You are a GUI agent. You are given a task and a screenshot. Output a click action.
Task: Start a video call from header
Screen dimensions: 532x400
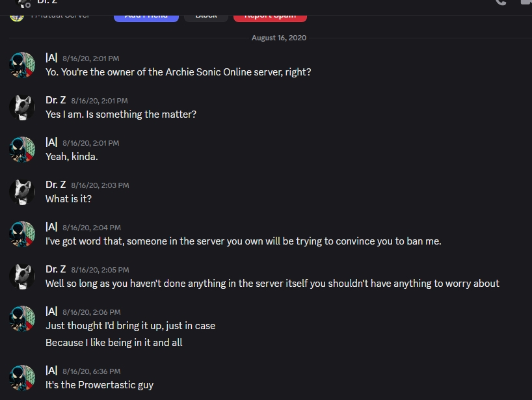[x=525, y=3]
